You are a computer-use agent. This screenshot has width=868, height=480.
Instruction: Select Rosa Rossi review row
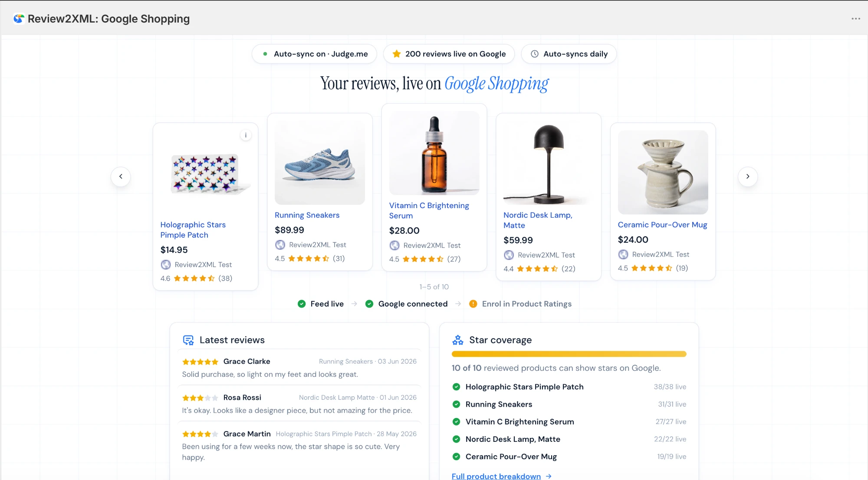[x=299, y=404]
